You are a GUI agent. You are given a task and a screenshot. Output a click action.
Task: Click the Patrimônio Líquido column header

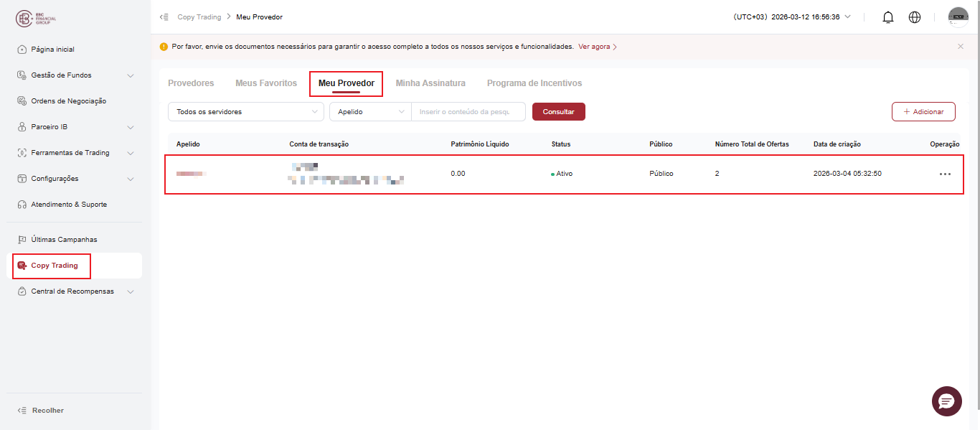[480, 144]
